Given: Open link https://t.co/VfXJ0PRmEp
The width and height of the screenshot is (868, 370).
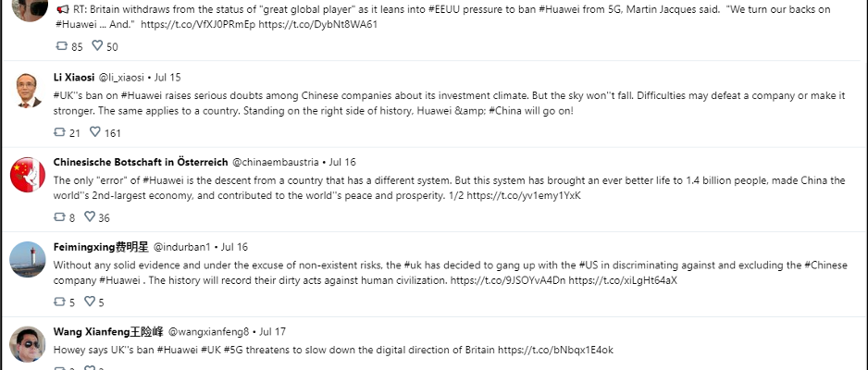Looking at the screenshot, I should pos(198,25).
